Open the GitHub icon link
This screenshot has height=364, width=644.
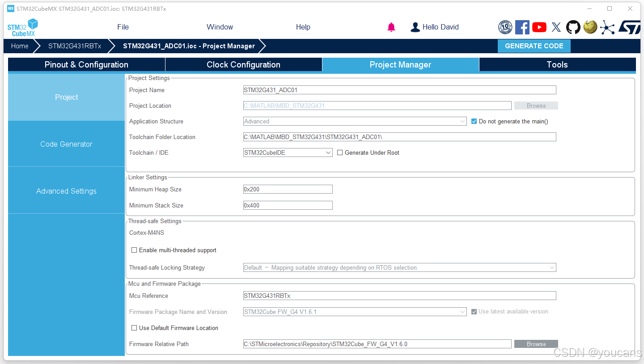(x=573, y=27)
